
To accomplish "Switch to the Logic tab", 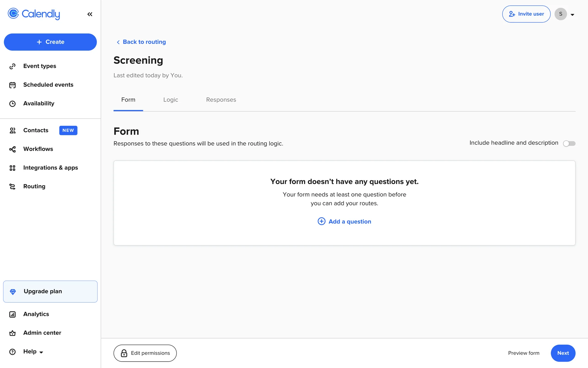I will [x=171, y=100].
